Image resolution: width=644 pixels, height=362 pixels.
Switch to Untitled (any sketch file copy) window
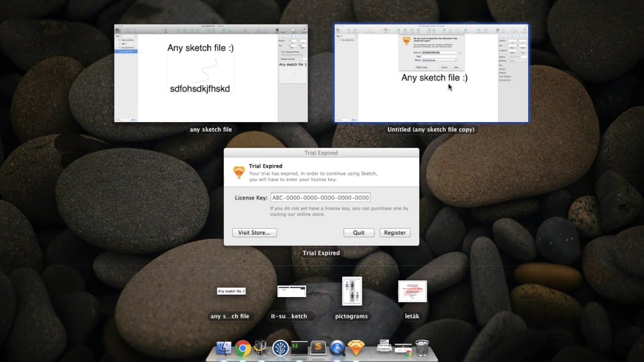431,73
